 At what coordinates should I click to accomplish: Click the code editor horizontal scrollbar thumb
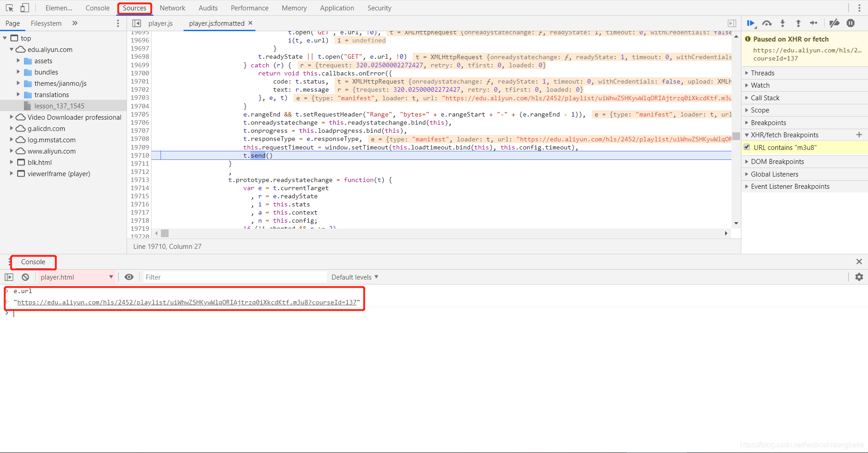(x=165, y=233)
